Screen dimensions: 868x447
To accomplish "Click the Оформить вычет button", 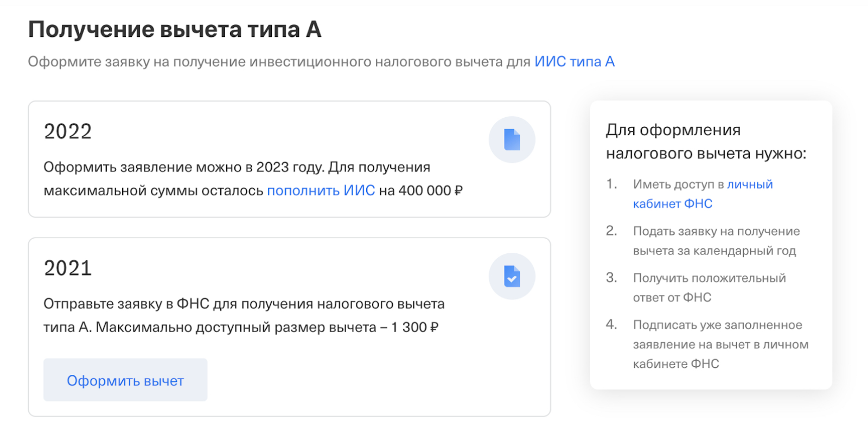I will (x=125, y=380).
